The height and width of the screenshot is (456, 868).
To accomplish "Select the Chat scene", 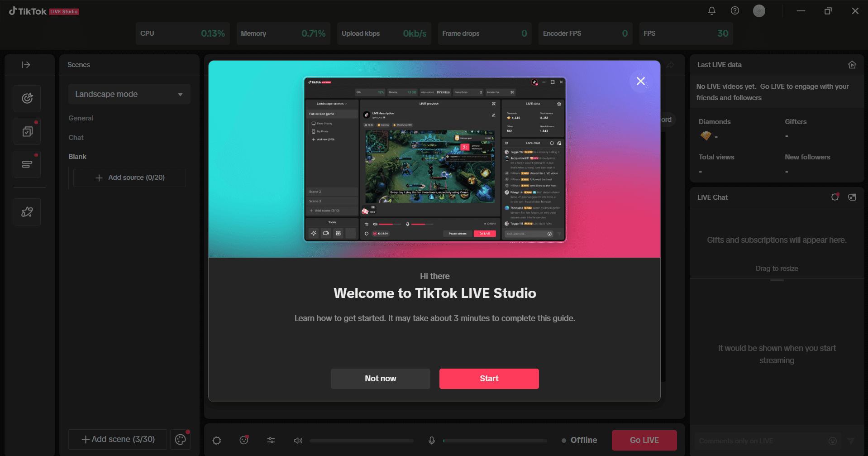I will coord(76,138).
